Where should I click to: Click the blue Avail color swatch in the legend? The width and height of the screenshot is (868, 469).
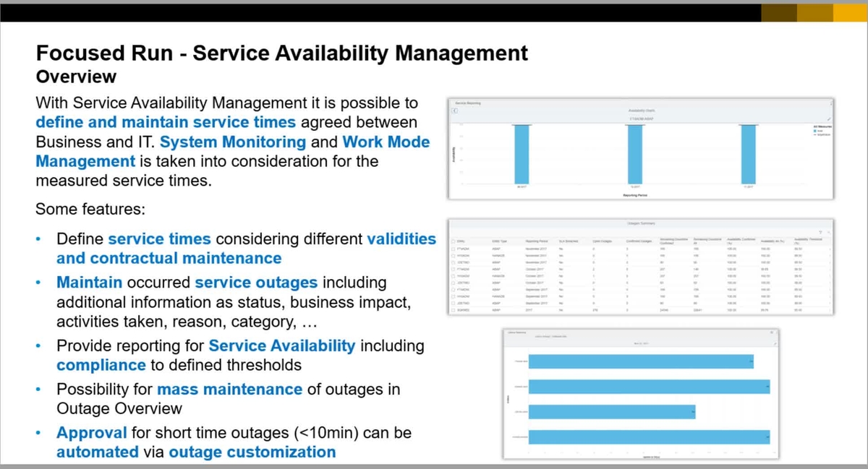point(815,132)
